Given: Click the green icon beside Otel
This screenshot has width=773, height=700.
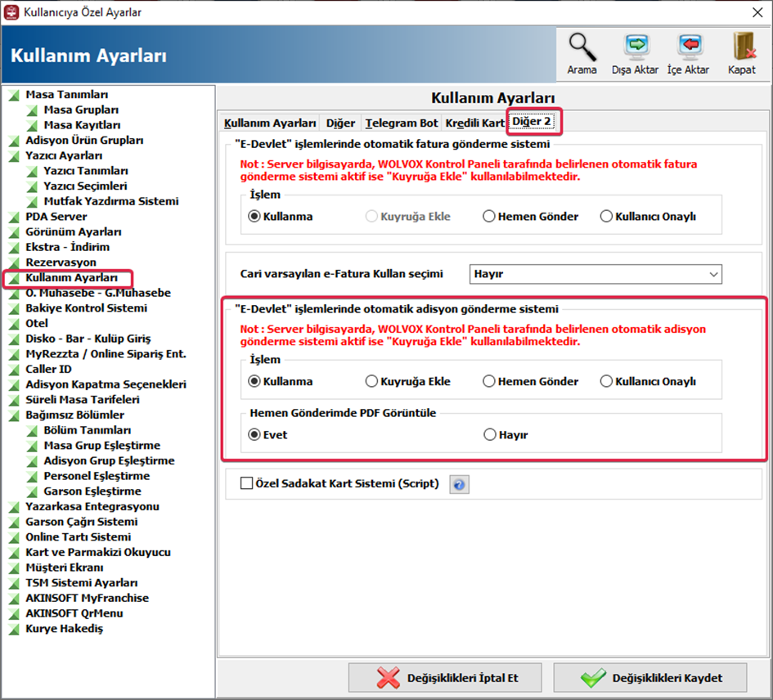Looking at the screenshot, I should tap(14, 324).
